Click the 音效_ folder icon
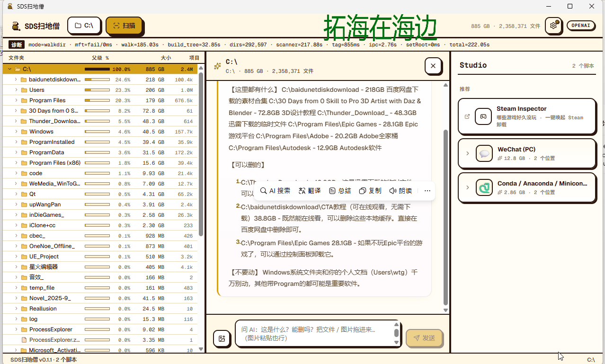Image resolution: width=605 pixels, height=364 pixels. click(x=24, y=277)
